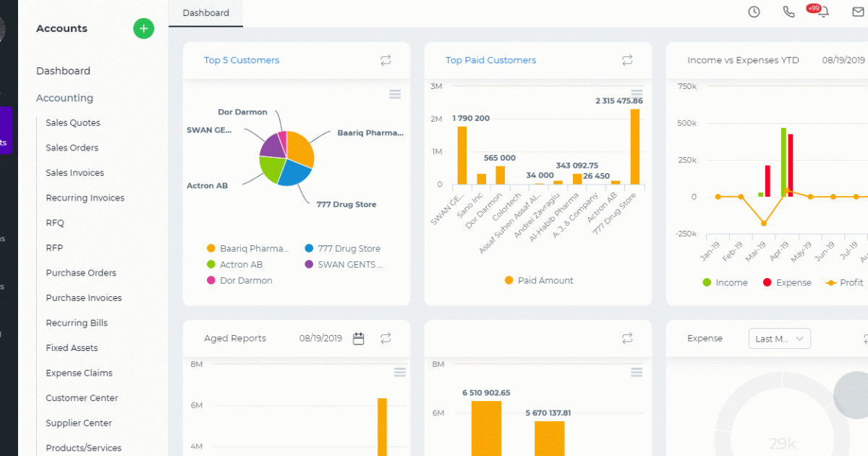The height and width of the screenshot is (456, 868).
Task: Open Purchase Invoices
Action: coord(84,297)
